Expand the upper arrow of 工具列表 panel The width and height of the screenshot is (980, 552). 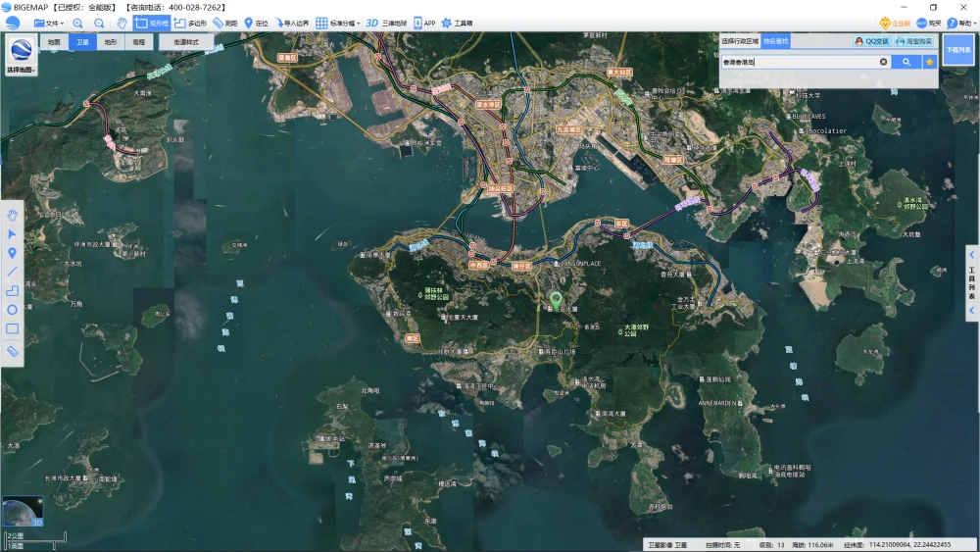coord(972,255)
